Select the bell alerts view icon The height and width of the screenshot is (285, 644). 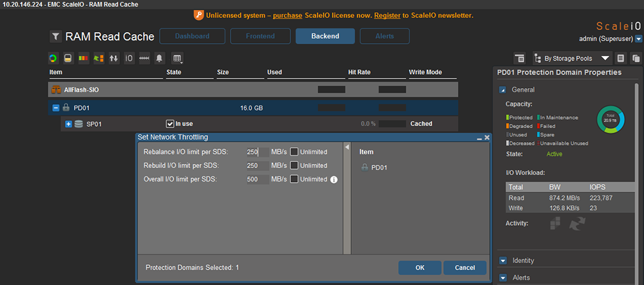point(159,59)
